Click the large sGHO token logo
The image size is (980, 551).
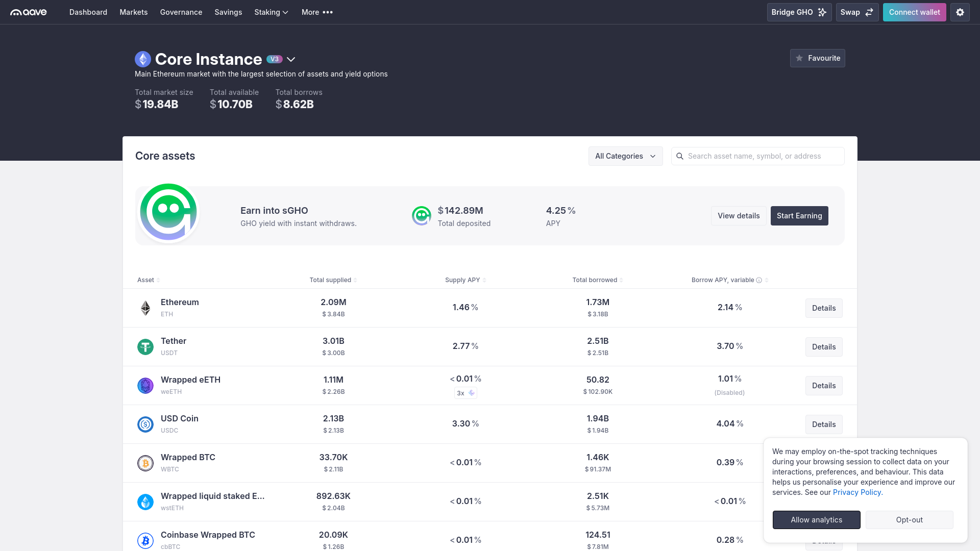click(x=168, y=212)
